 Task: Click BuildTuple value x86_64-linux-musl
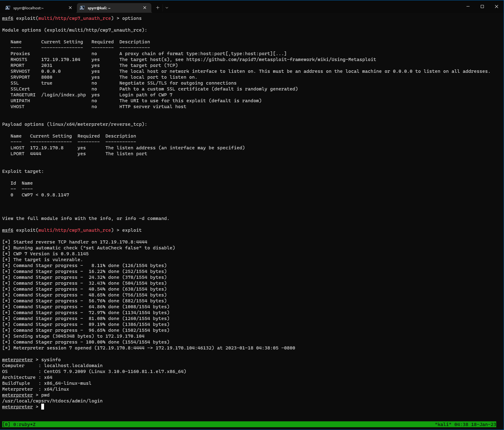tap(68, 383)
